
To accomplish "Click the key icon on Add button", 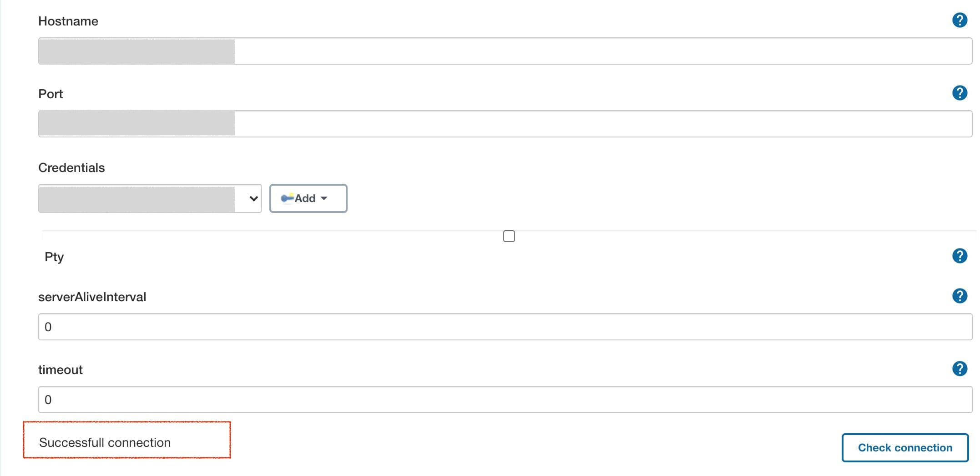I will (287, 198).
